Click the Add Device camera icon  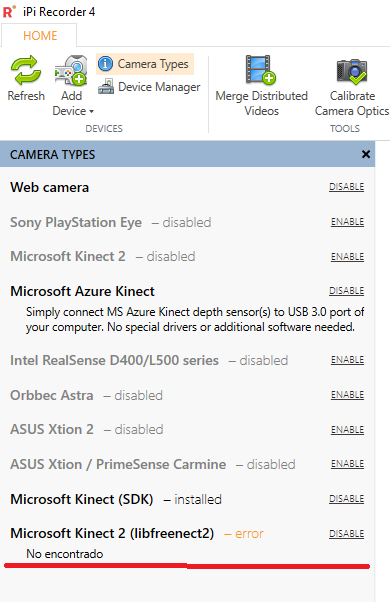point(71,70)
